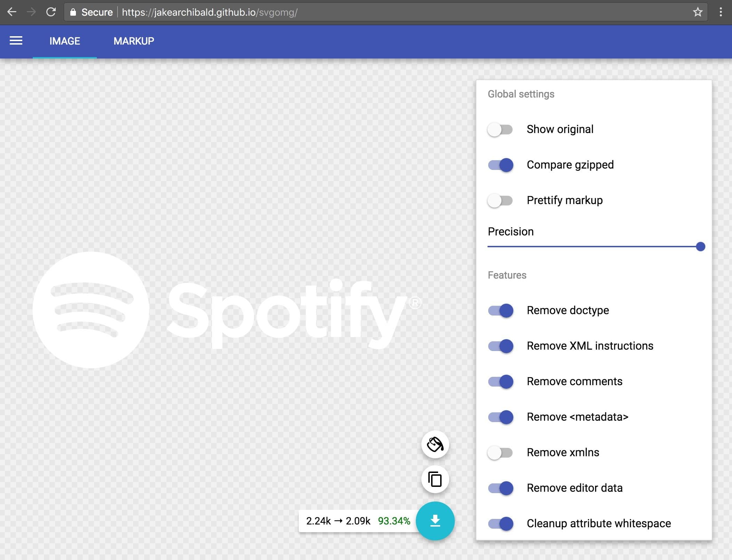View site info via the Secure lock icon
Image resolution: width=732 pixels, height=560 pixels.
coord(73,12)
